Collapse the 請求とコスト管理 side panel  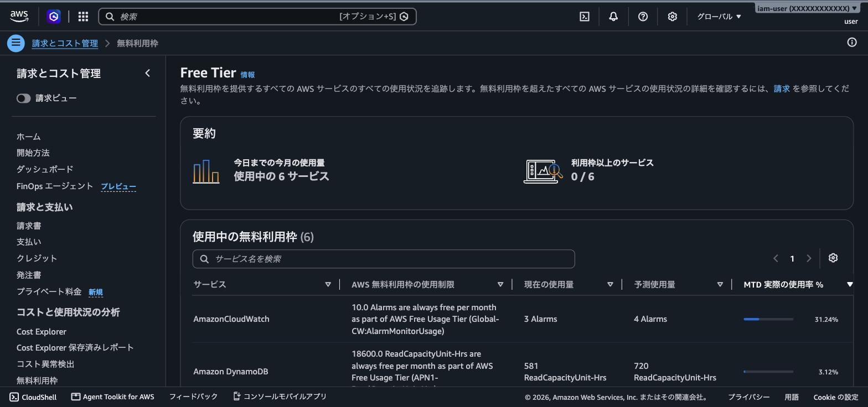(x=147, y=73)
